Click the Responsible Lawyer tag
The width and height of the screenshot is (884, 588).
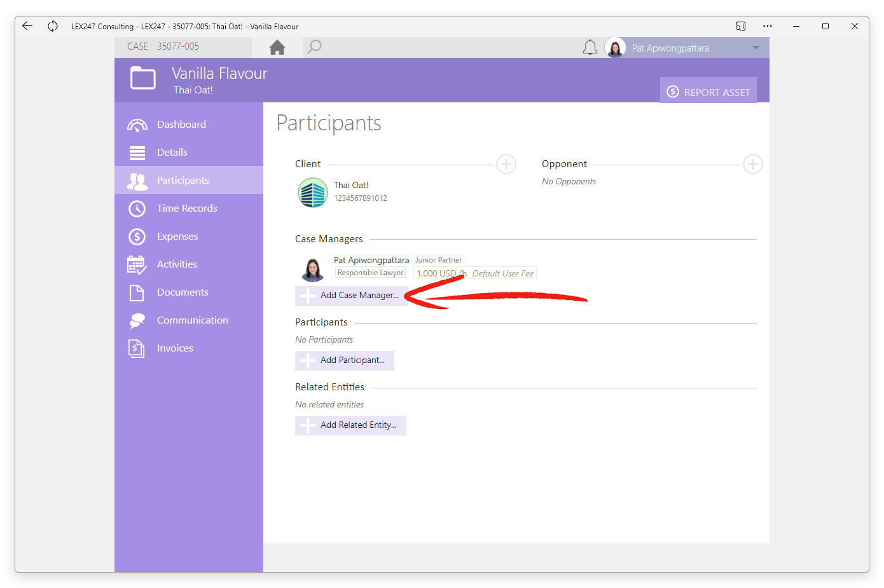[x=370, y=273]
